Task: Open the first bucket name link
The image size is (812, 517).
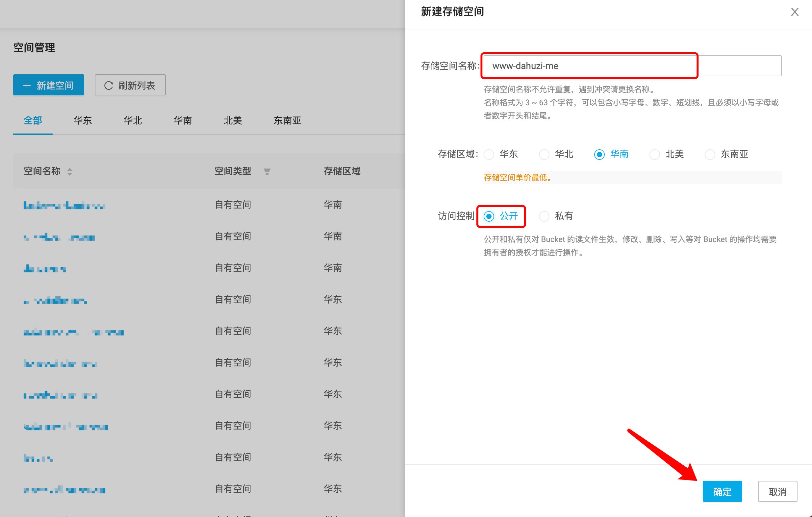Action: [64, 205]
